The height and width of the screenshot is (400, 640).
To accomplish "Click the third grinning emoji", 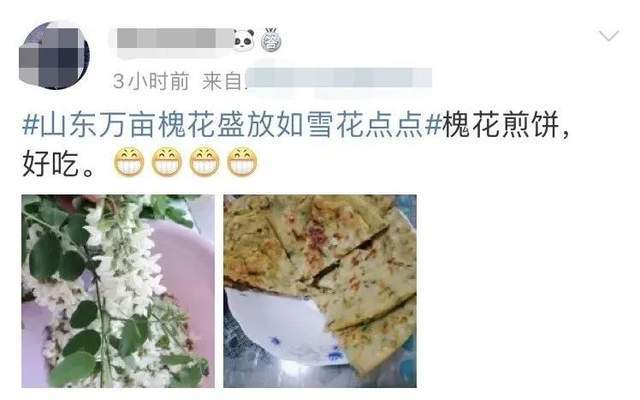I will [204, 162].
